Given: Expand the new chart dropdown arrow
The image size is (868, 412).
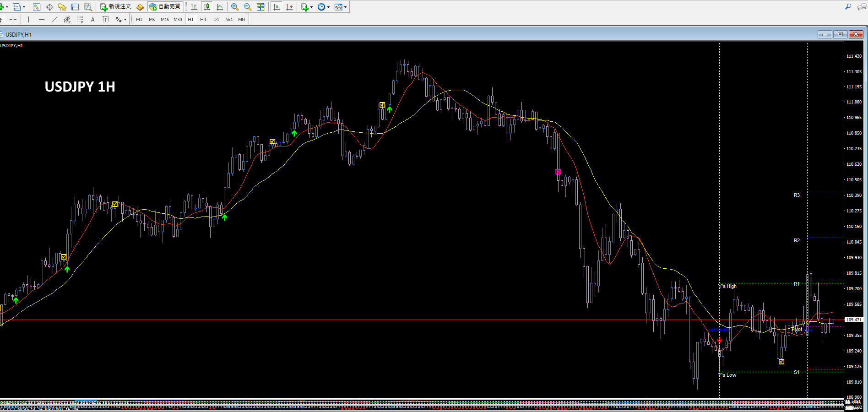Looking at the screenshot, I should pyautogui.click(x=7, y=7).
